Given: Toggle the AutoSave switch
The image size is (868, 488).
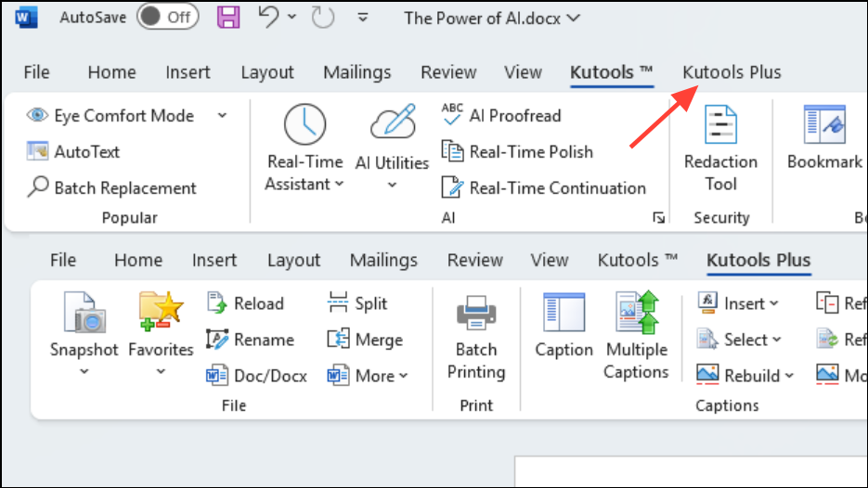Looking at the screenshot, I should coord(167,17).
